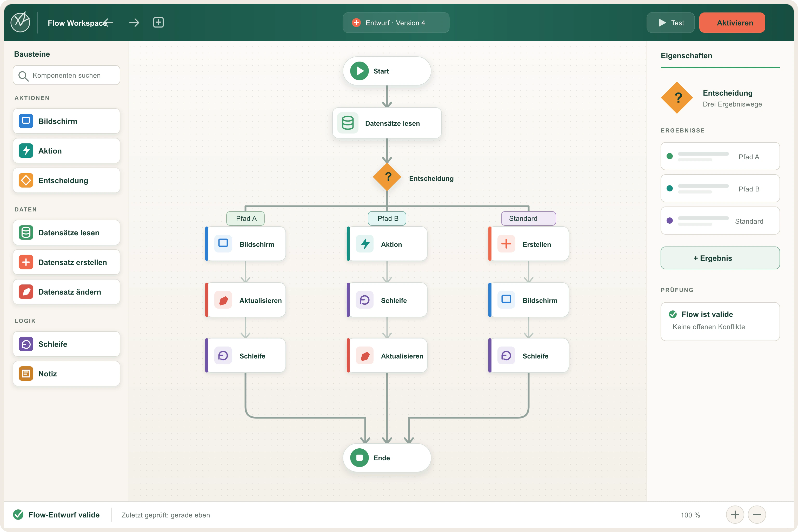Click the app logo in header
Image resolution: width=798 pixels, height=532 pixels.
click(x=20, y=22)
